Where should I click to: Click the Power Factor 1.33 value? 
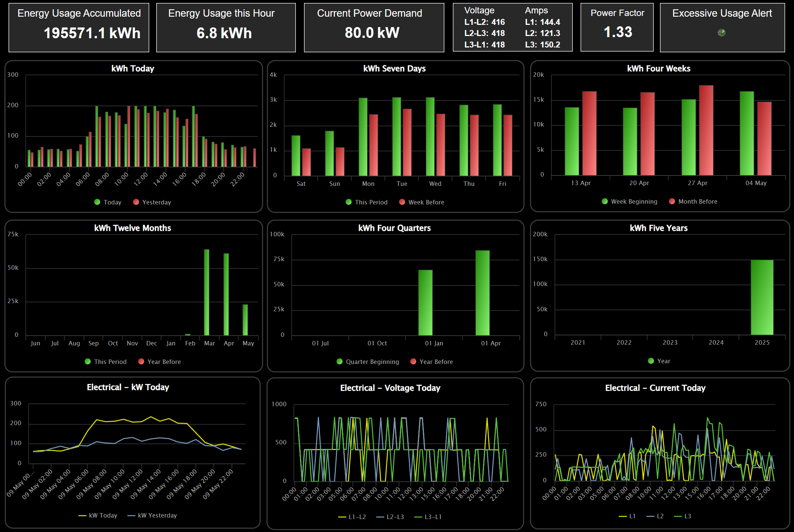click(618, 32)
